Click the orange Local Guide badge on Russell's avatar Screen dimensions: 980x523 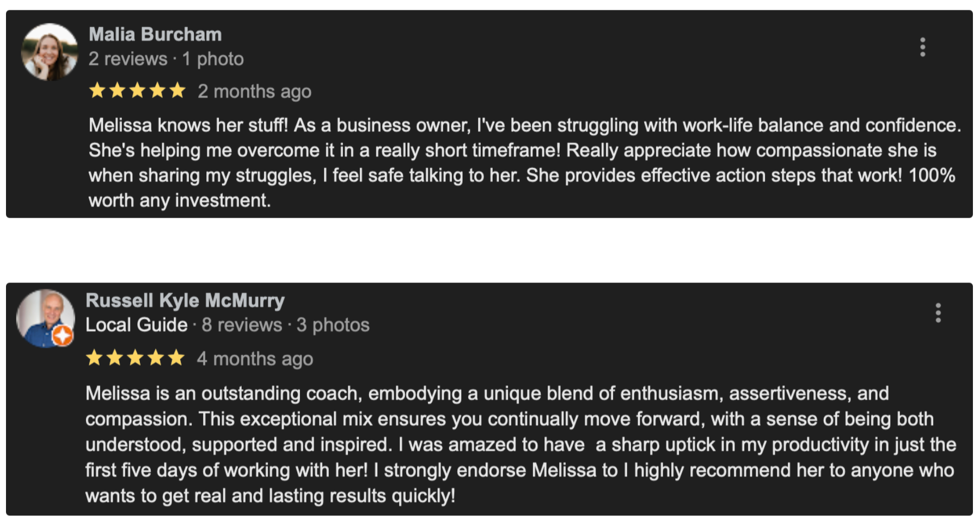click(63, 336)
